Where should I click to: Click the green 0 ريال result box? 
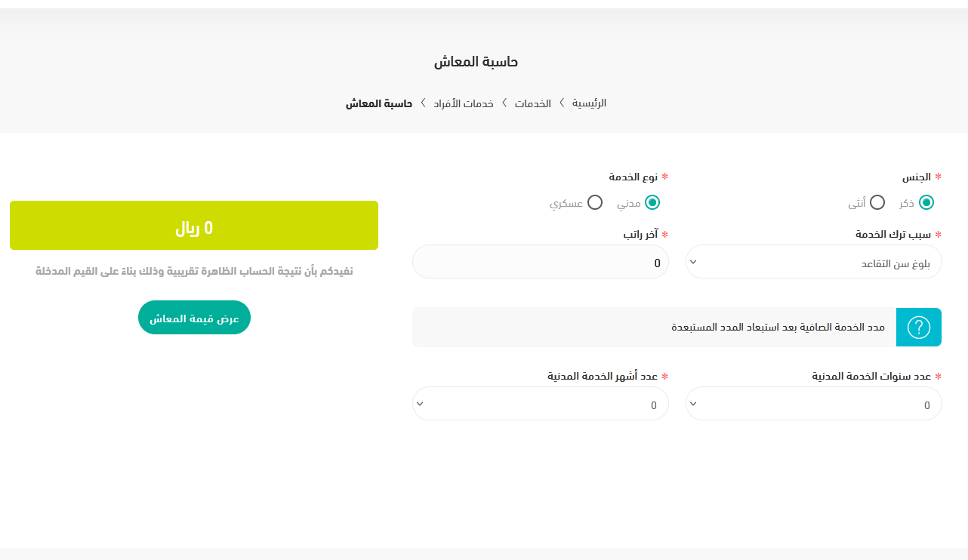click(x=194, y=225)
